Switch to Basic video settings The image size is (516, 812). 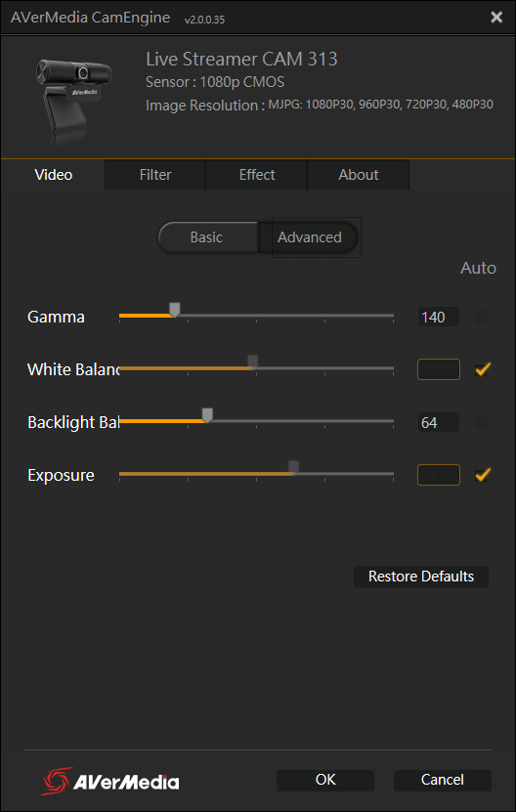(207, 237)
